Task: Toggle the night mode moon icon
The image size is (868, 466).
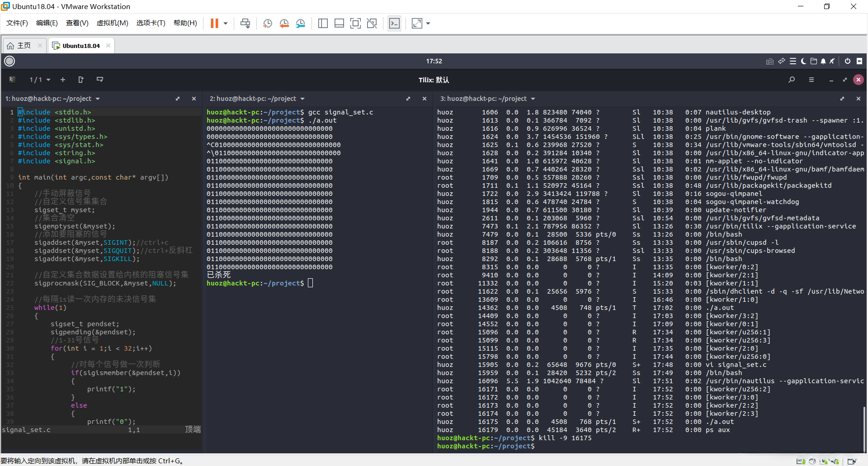Action: pos(803,61)
